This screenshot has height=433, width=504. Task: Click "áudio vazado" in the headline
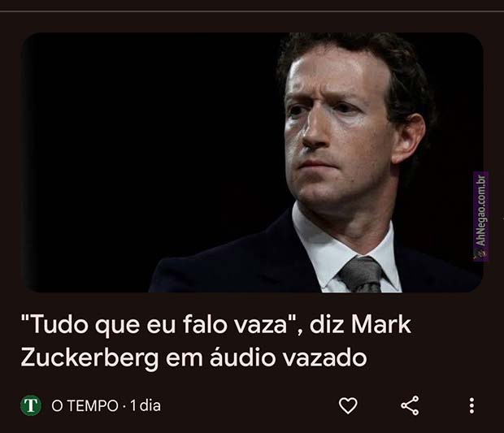point(288,357)
